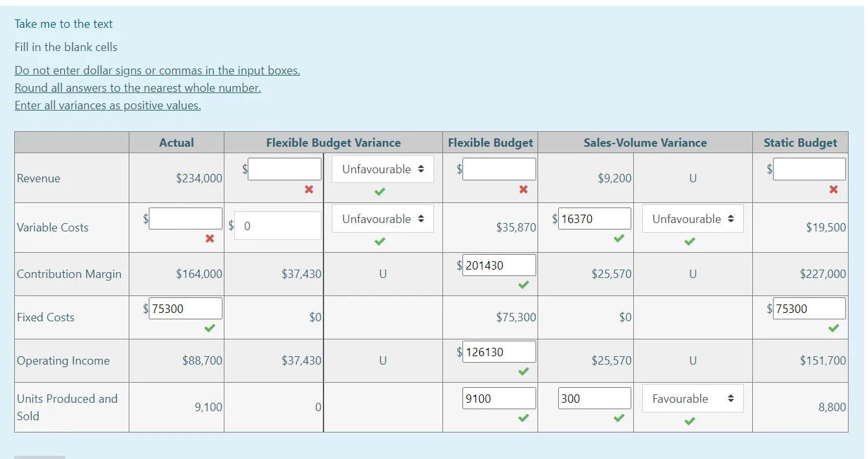Click the 9100 units flexible budget input
This screenshot has height=459, width=868.
pyautogui.click(x=498, y=398)
